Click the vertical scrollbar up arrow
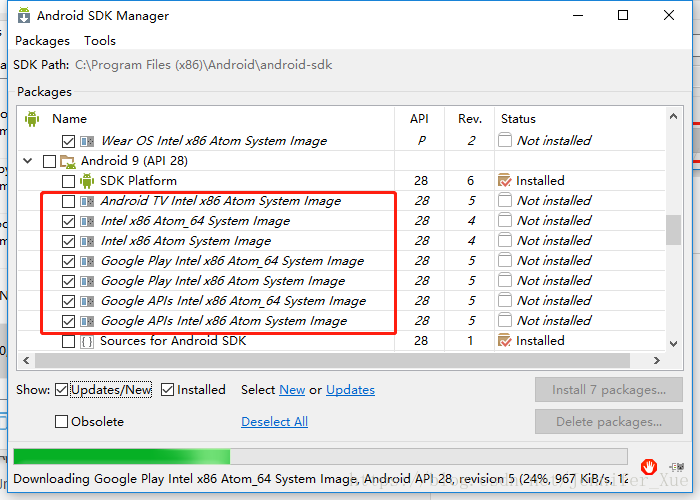 pyautogui.click(x=674, y=116)
